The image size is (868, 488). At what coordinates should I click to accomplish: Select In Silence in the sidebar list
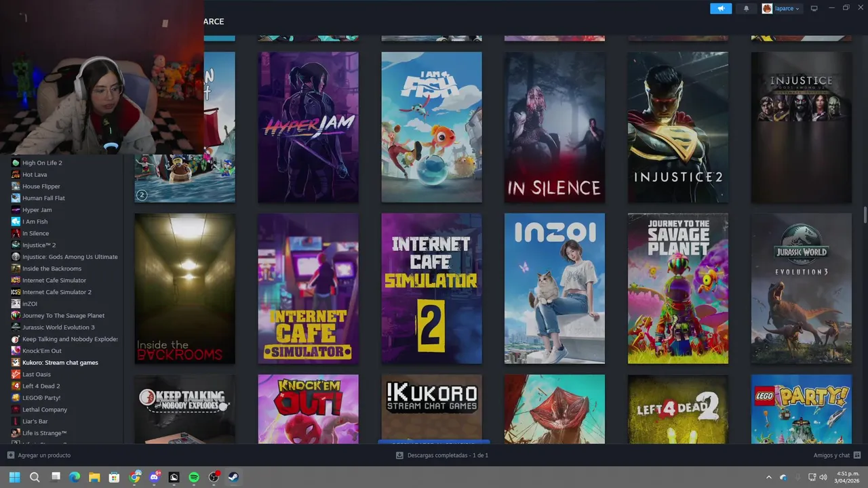(x=35, y=233)
